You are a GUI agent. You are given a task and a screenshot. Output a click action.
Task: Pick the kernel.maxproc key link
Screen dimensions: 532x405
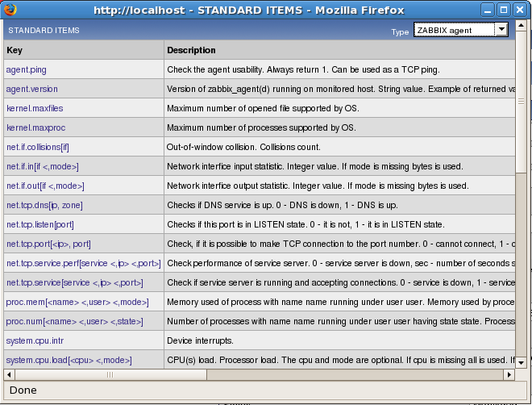35,127
